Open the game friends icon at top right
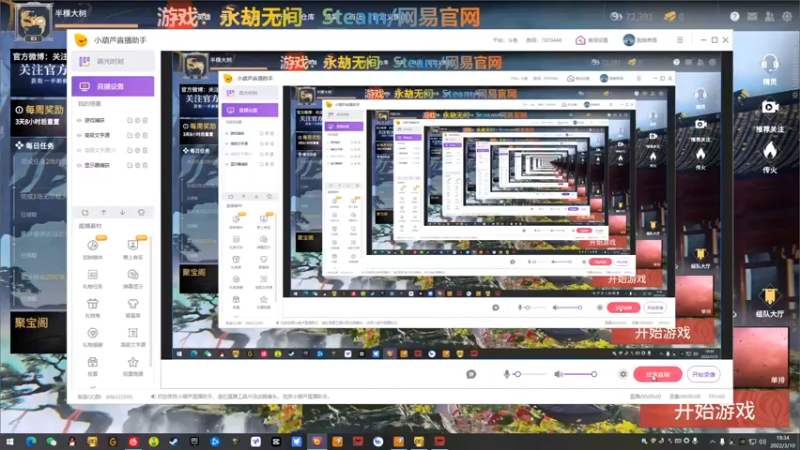Viewport: 800px width, 450px height. click(x=769, y=16)
